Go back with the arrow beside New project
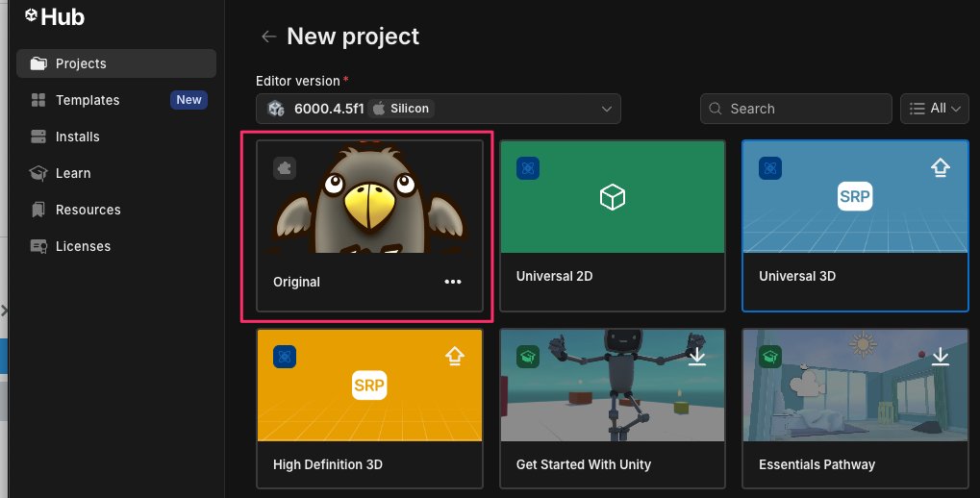 click(268, 37)
